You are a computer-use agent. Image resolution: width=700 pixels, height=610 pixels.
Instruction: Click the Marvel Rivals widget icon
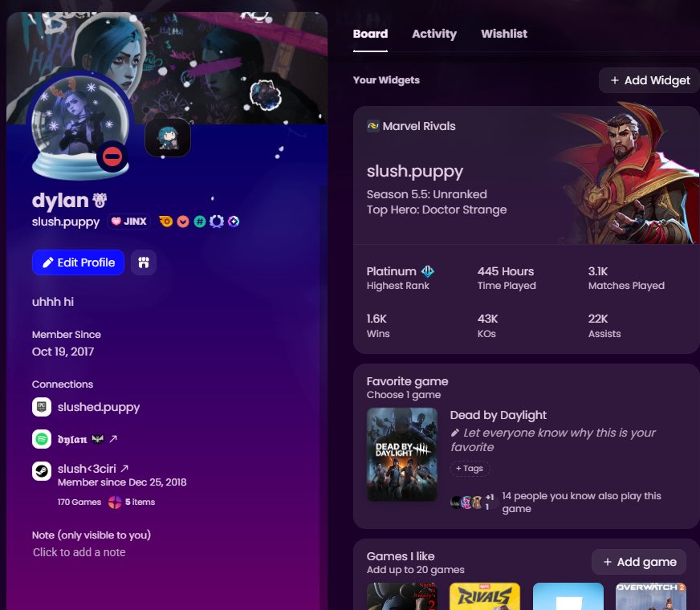point(372,126)
